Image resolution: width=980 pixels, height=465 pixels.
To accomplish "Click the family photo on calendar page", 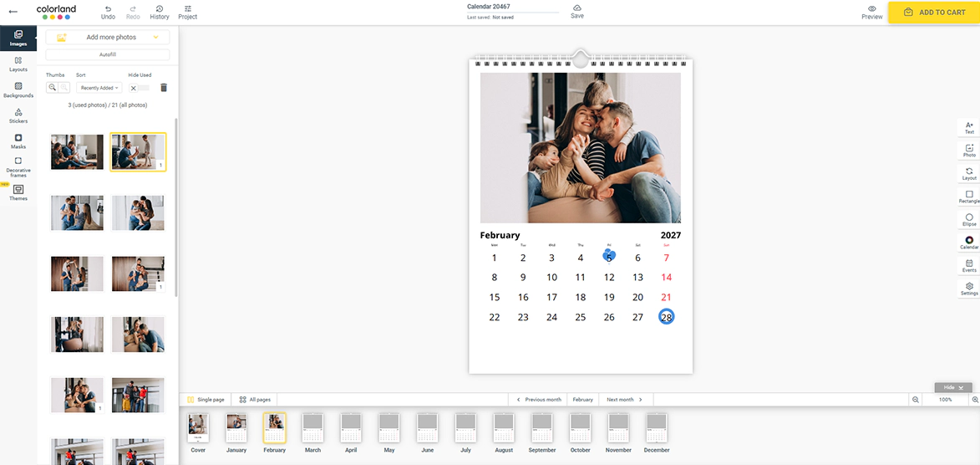I will pos(581,148).
